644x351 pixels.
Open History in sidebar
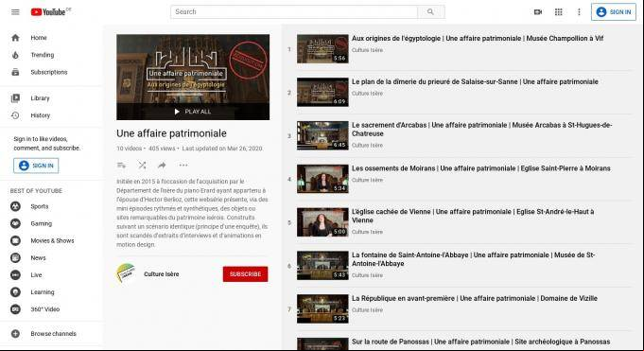point(41,115)
